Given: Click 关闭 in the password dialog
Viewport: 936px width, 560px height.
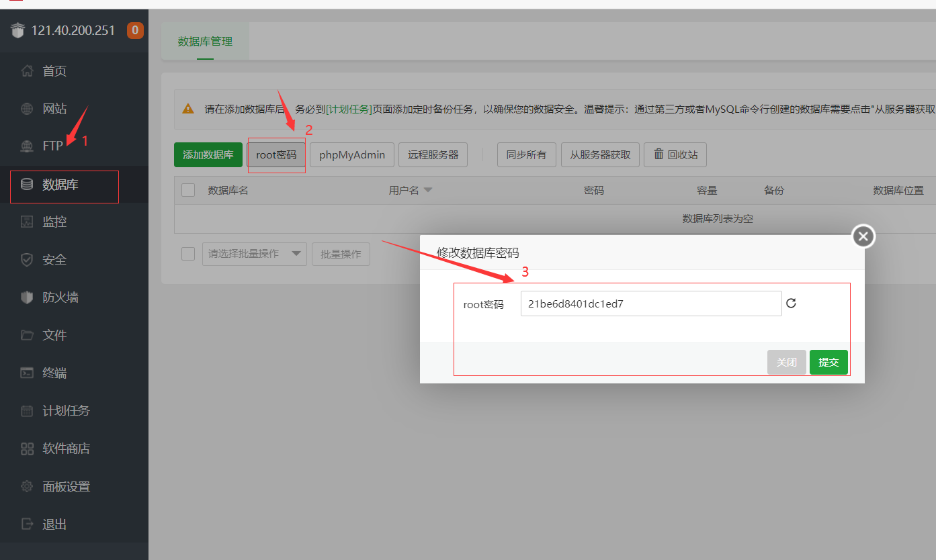Looking at the screenshot, I should pyautogui.click(x=787, y=362).
